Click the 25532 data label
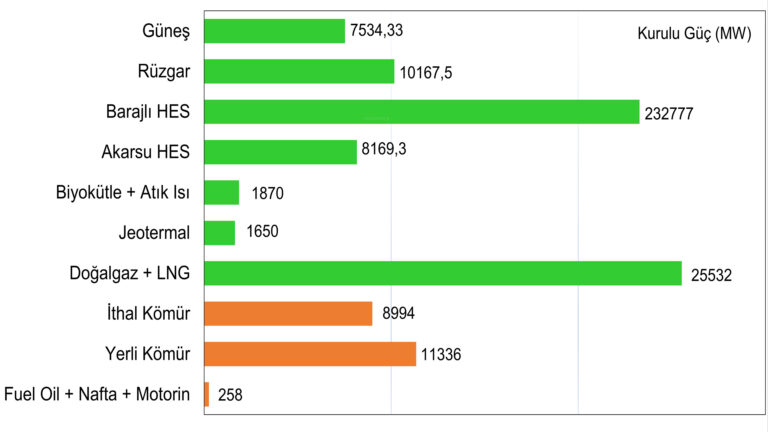 click(x=711, y=274)
